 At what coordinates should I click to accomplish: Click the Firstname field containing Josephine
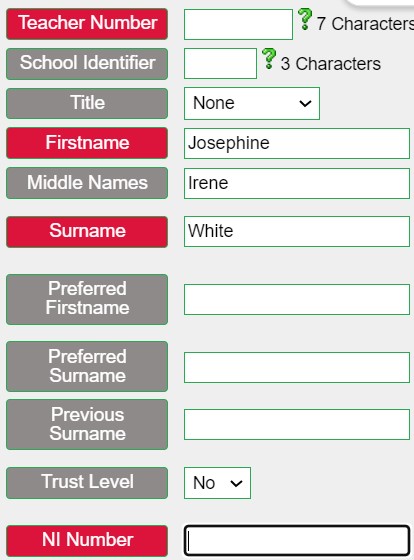click(296, 143)
